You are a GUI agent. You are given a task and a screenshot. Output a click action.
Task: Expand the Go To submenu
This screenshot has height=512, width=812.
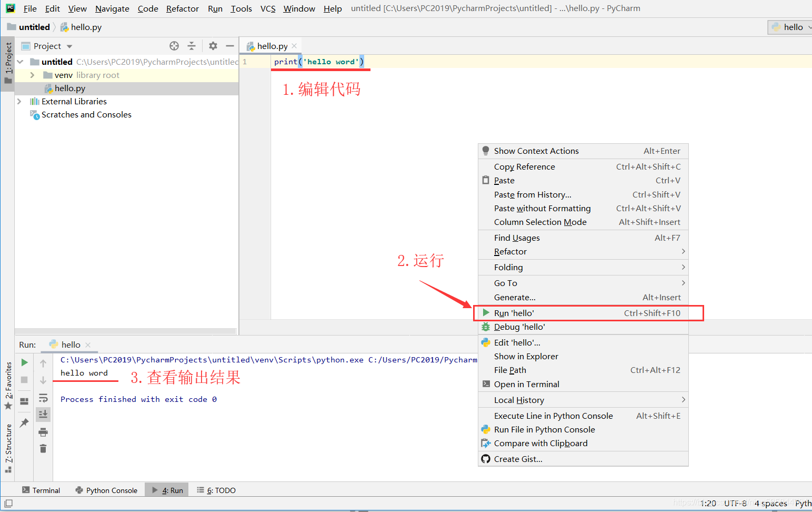coord(583,283)
